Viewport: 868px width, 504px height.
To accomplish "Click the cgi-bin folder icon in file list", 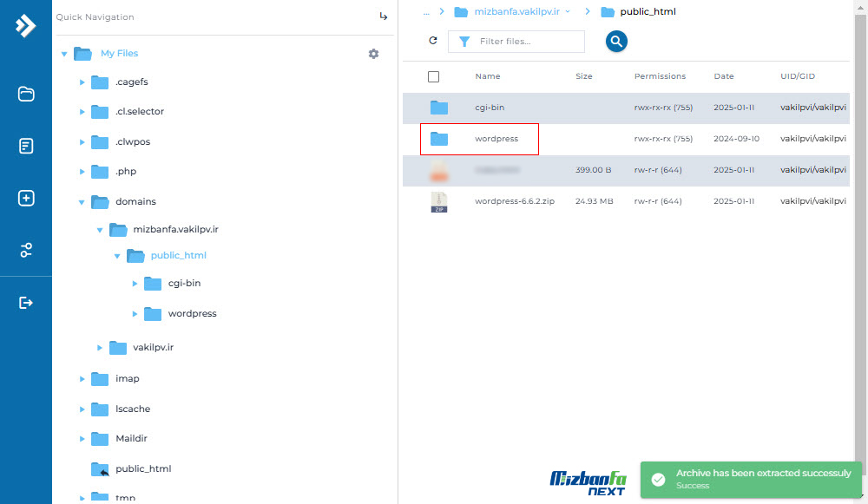I will pos(439,108).
